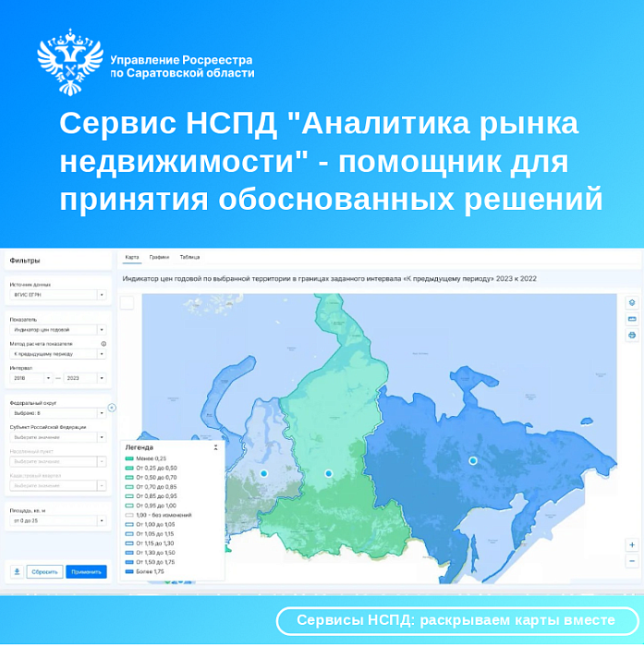Collapse the Легенда panel
The width and height of the screenshot is (644, 647).
[216, 447]
